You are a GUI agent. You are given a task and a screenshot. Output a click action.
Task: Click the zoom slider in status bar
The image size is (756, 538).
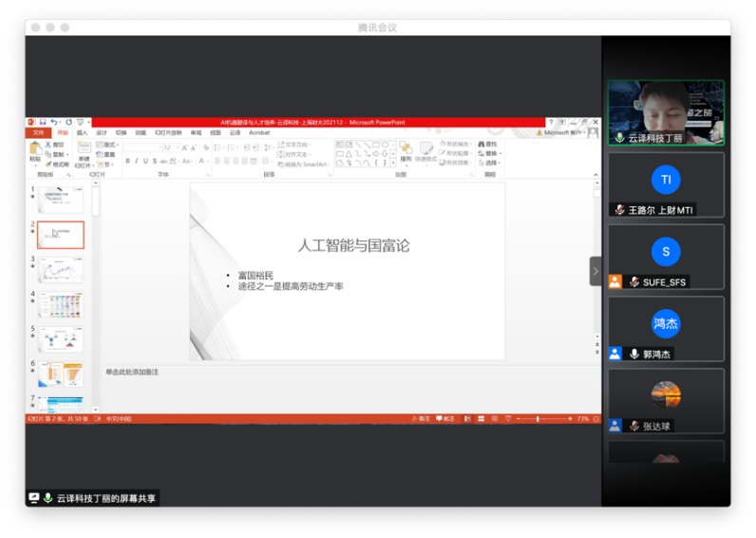point(539,418)
